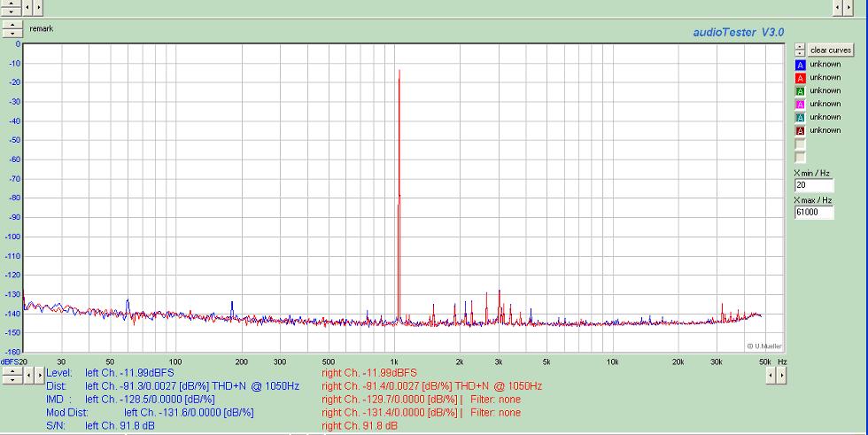Focus the X max / Hz input field

(x=814, y=212)
